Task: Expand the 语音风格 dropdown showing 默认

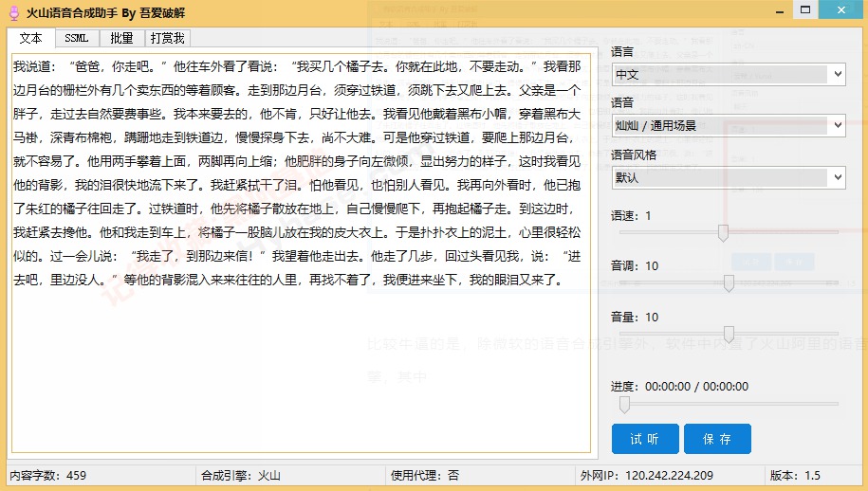Action: click(729, 177)
